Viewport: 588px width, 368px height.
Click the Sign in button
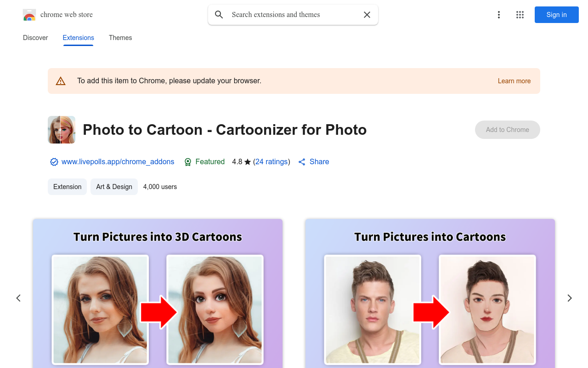click(x=557, y=15)
